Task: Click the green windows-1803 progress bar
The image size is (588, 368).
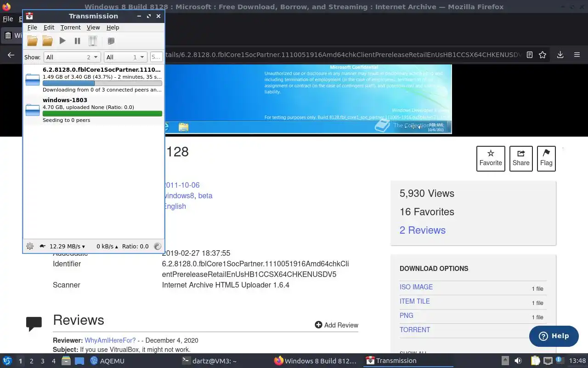Action: click(x=102, y=114)
